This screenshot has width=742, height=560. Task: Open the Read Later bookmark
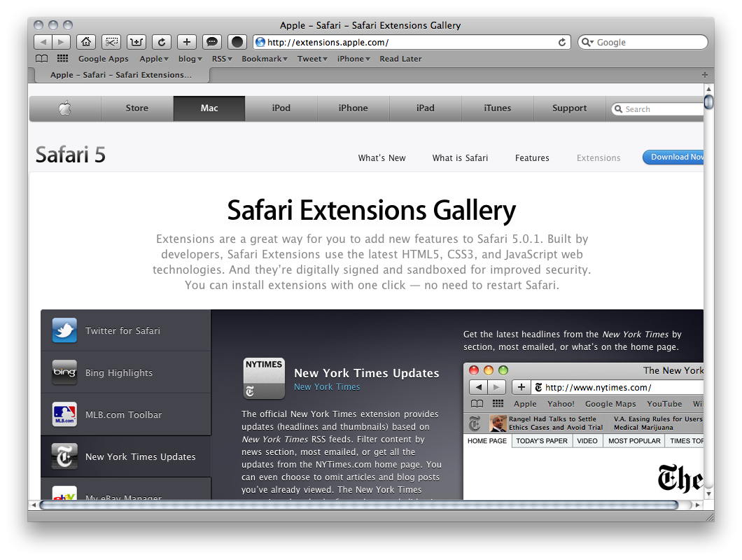[x=400, y=59]
